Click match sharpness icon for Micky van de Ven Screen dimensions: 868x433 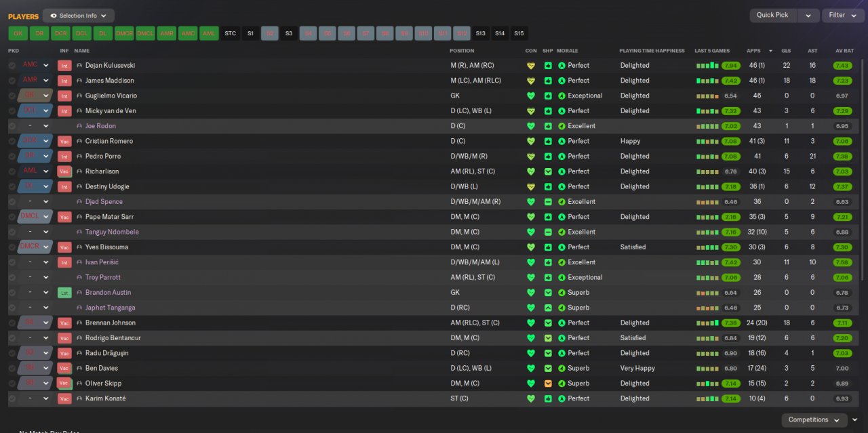click(x=548, y=111)
